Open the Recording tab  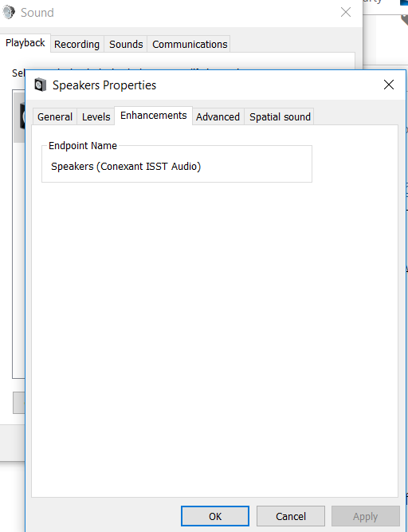point(77,45)
